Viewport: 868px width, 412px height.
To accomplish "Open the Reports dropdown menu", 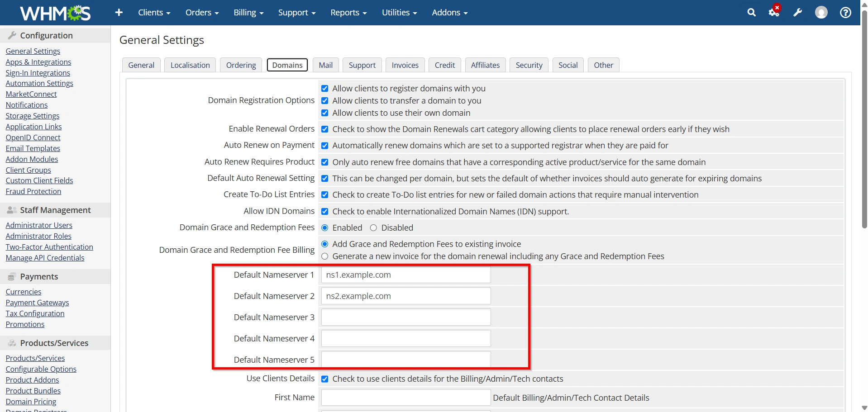I will (x=348, y=13).
